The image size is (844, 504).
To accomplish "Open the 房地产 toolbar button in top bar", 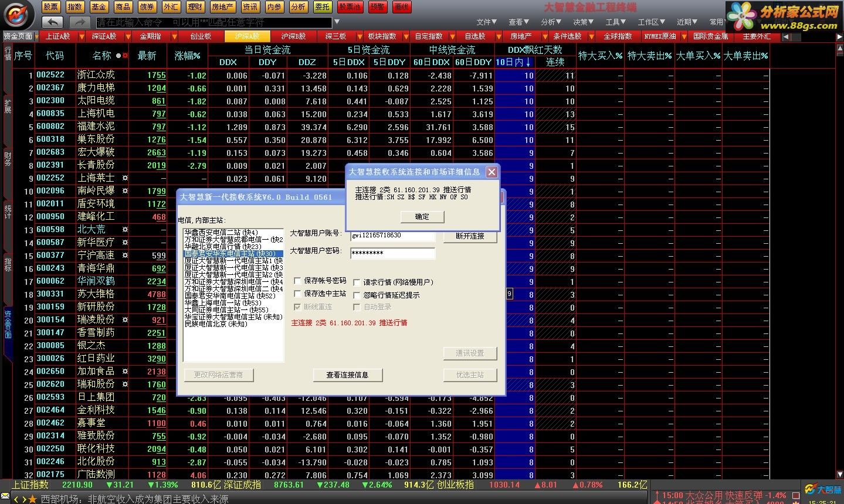I will point(223,7).
